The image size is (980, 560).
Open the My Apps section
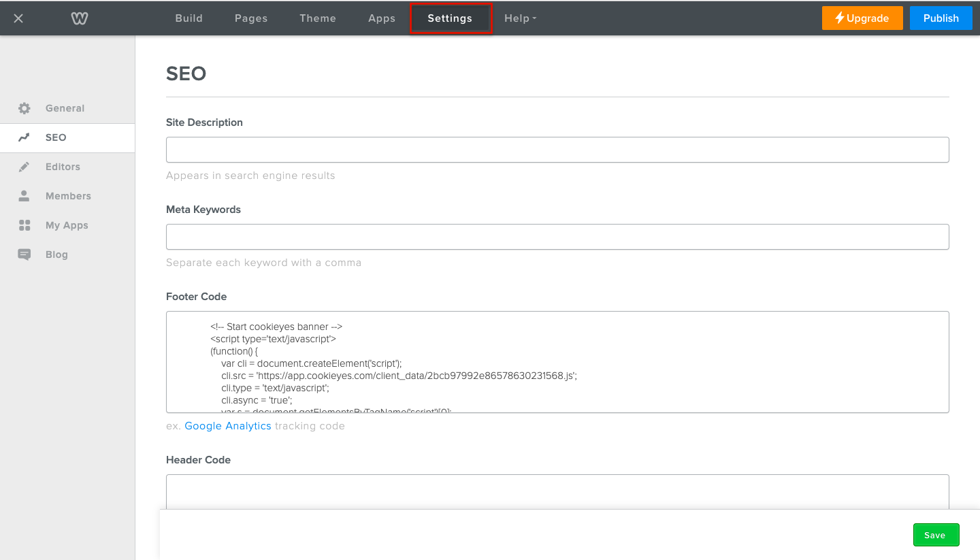pos(67,225)
